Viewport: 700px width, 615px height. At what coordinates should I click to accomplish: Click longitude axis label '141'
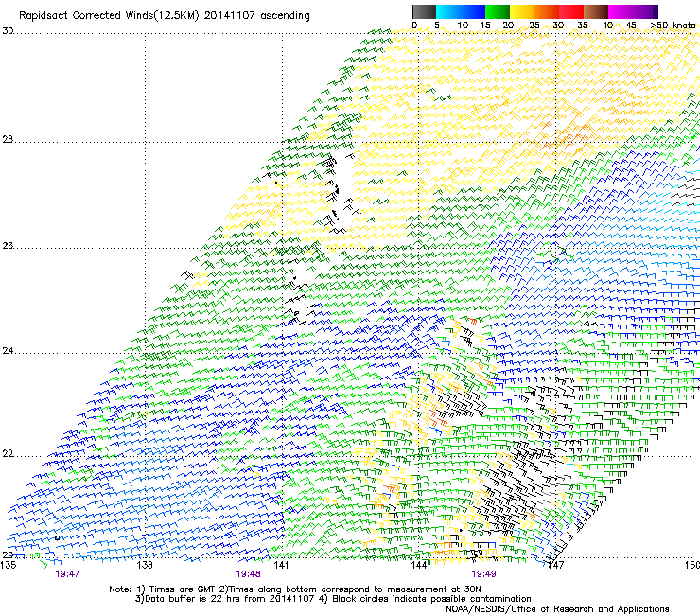tap(281, 565)
